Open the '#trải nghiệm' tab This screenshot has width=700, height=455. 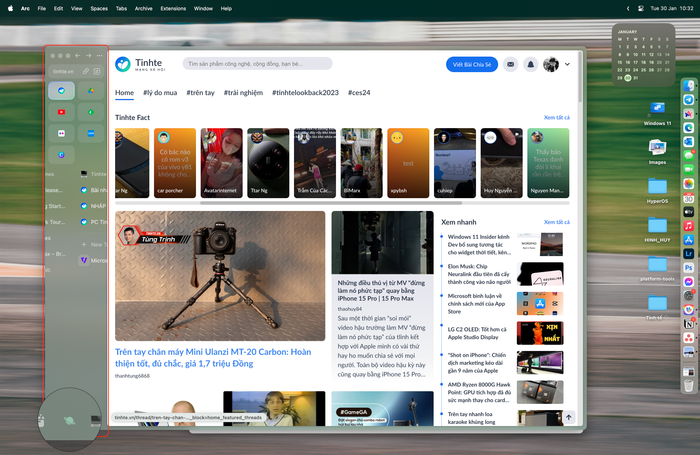243,92
